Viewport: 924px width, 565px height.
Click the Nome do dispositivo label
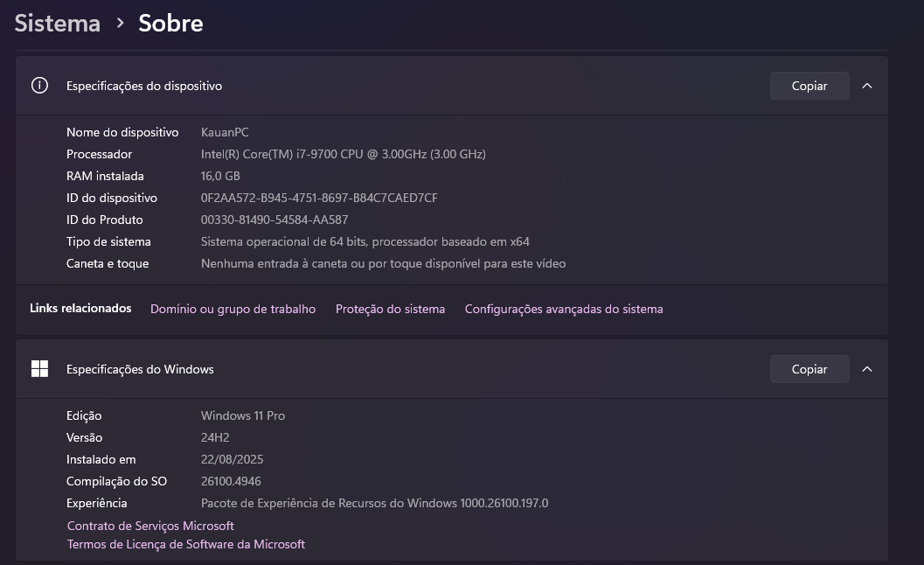point(122,132)
